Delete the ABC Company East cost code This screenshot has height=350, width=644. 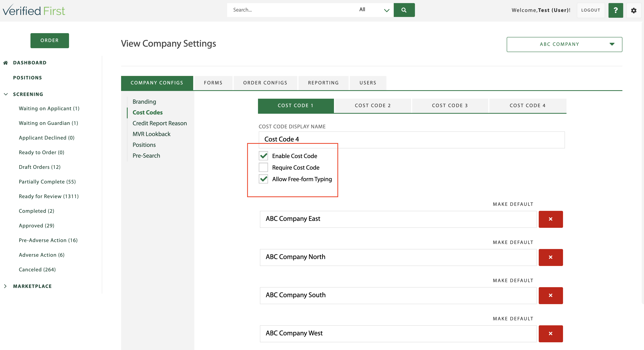[x=550, y=219]
